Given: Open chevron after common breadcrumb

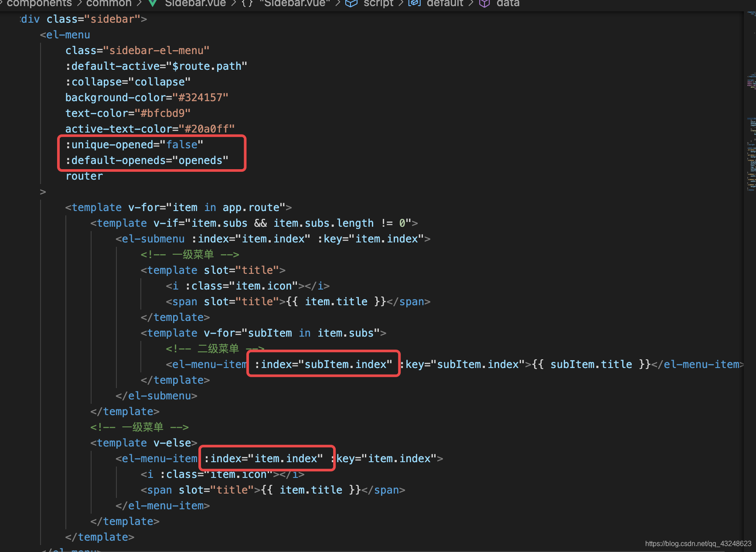Looking at the screenshot, I should [x=139, y=3].
